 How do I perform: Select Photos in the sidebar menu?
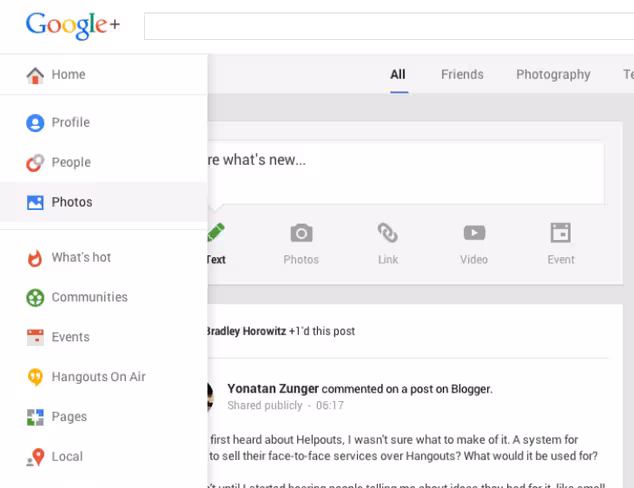pyautogui.click(x=104, y=202)
